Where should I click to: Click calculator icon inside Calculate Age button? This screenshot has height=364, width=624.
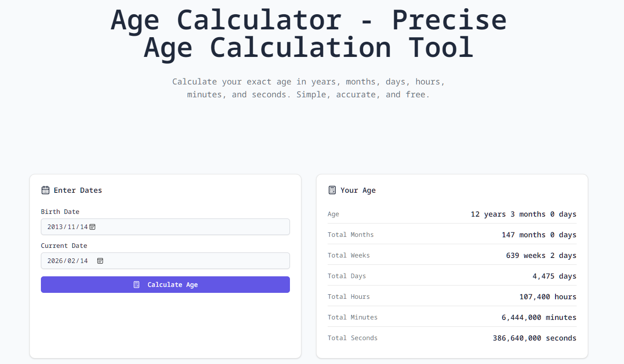point(136,285)
